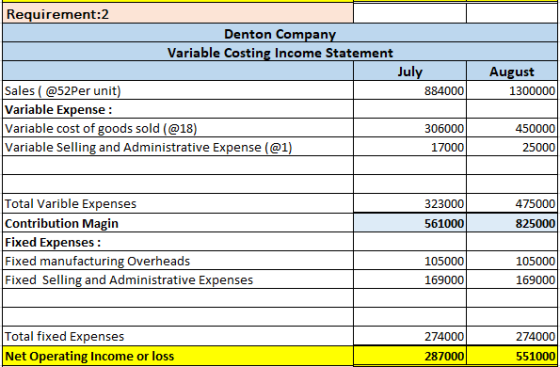Select August total variable expenses 475000
The height and width of the screenshot is (367, 560).
coord(535,204)
